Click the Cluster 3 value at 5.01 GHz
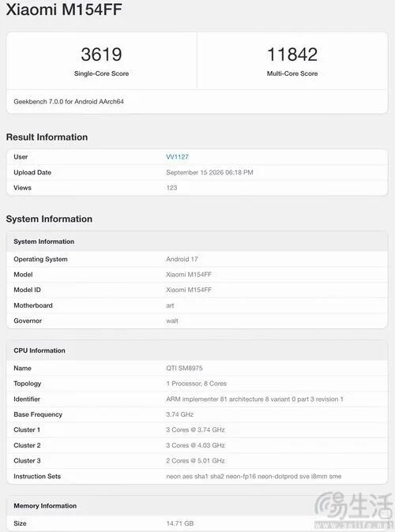The image size is (395, 532). coord(195,461)
